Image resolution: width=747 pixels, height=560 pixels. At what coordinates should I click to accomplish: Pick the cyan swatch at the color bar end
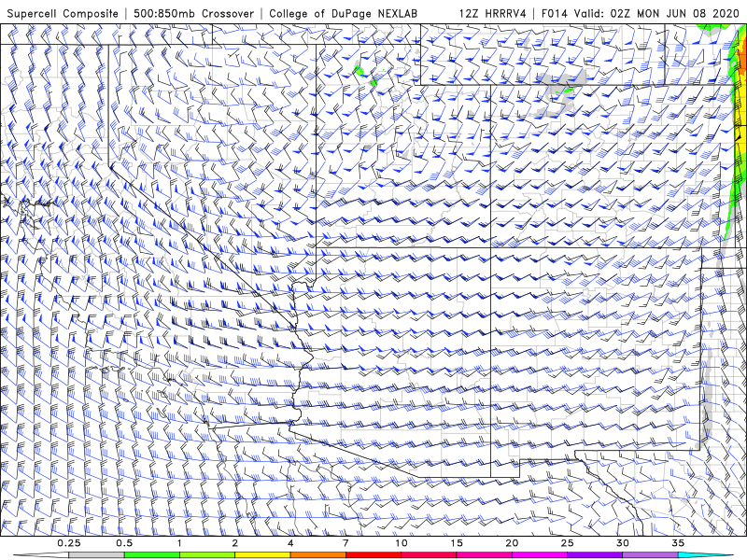(705, 555)
